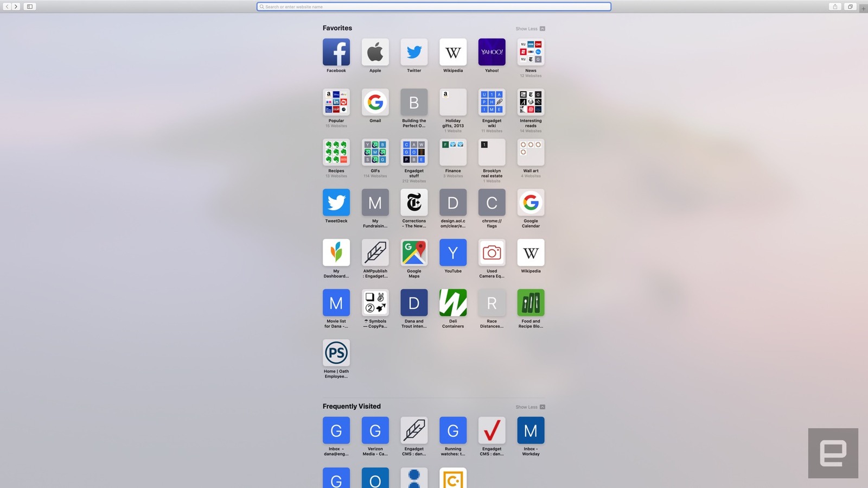The height and width of the screenshot is (488, 868).
Task: Open Google Calendar favorite
Action: click(531, 202)
